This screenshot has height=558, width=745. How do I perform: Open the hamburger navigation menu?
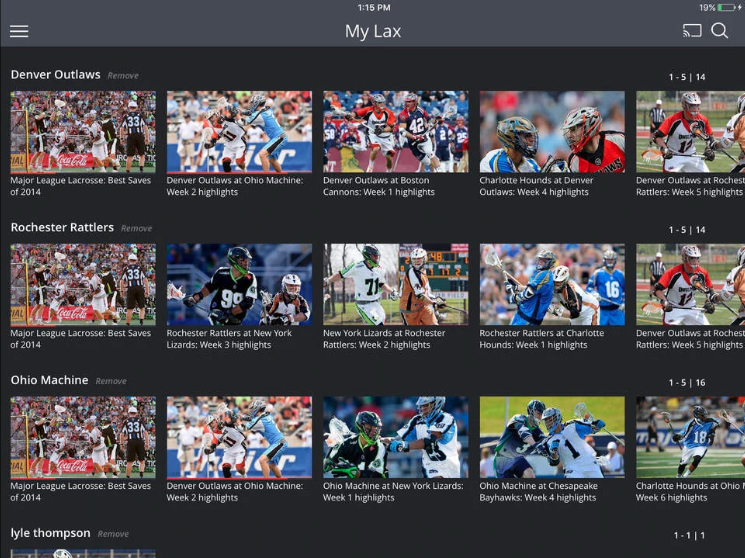[x=19, y=31]
